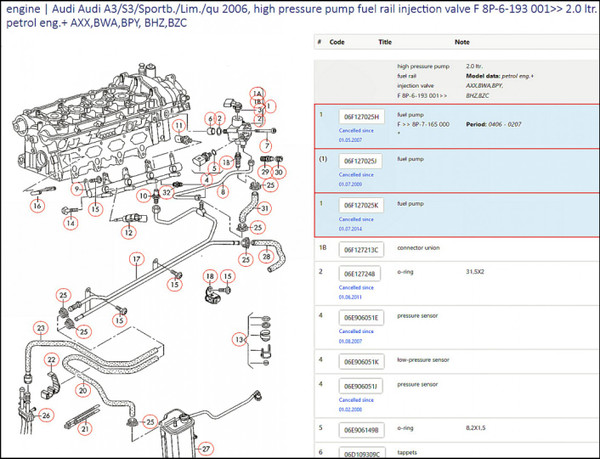Click pressure sensor code 06E906051J

[360, 385]
